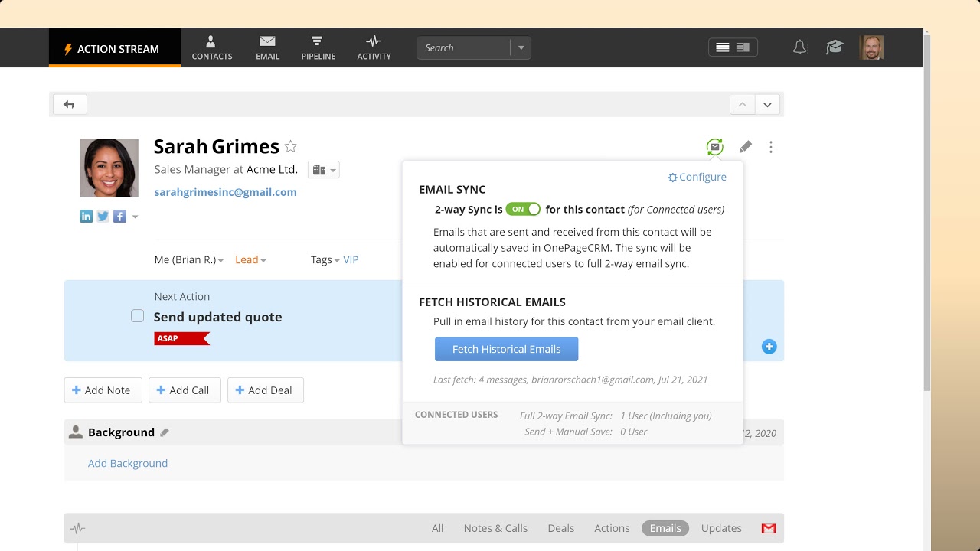
Task: Check off Send updated quote action
Action: point(137,316)
